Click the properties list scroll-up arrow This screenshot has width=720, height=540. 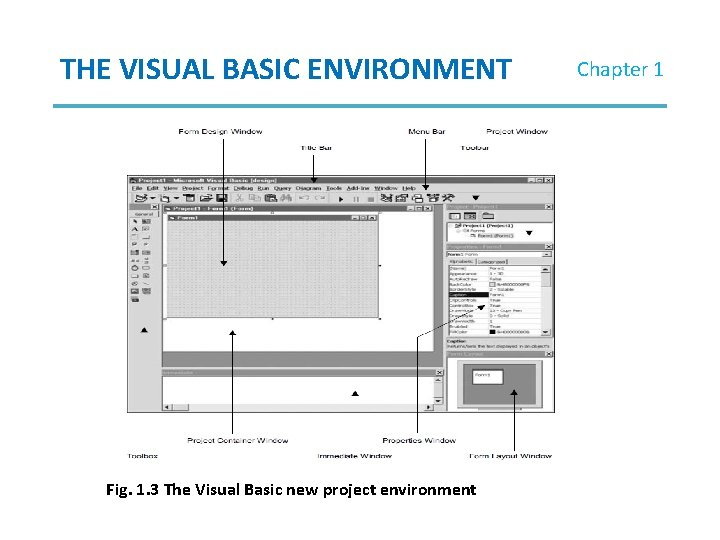coord(546,270)
